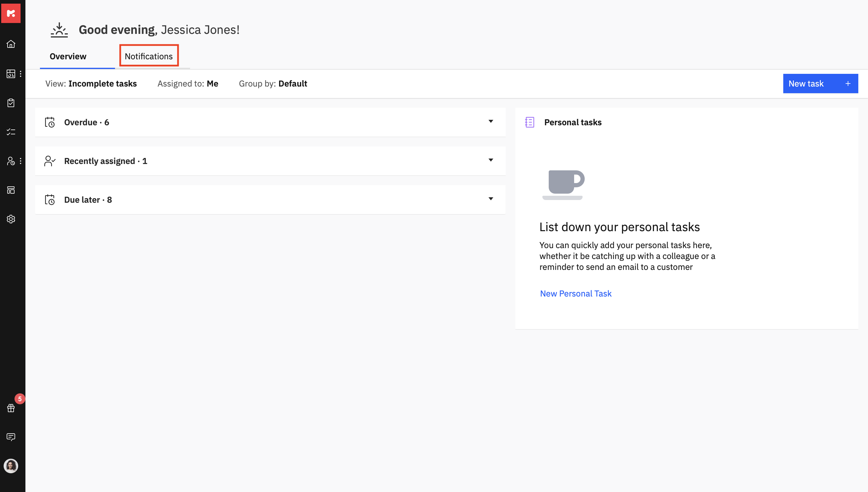
Task: Open the checklist sidebar icon
Action: tap(11, 132)
